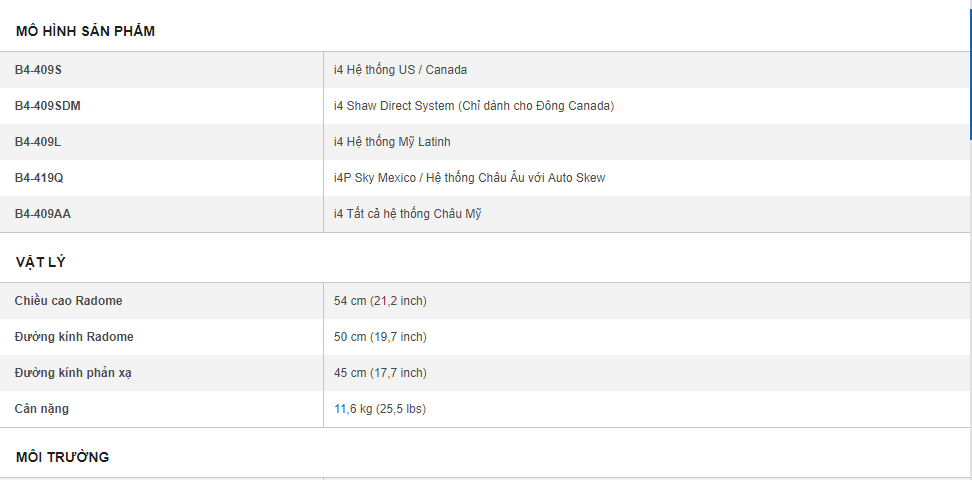Click the MÔ HÌNH SẢN PHẨM section heading
The width and height of the screenshot is (972, 480).
click(x=85, y=31)
